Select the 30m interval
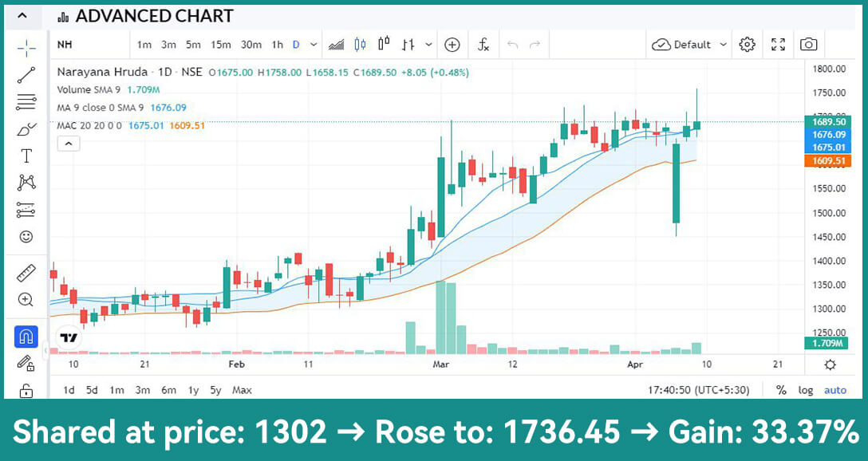 pyautogui.click(x=251, y=45)
